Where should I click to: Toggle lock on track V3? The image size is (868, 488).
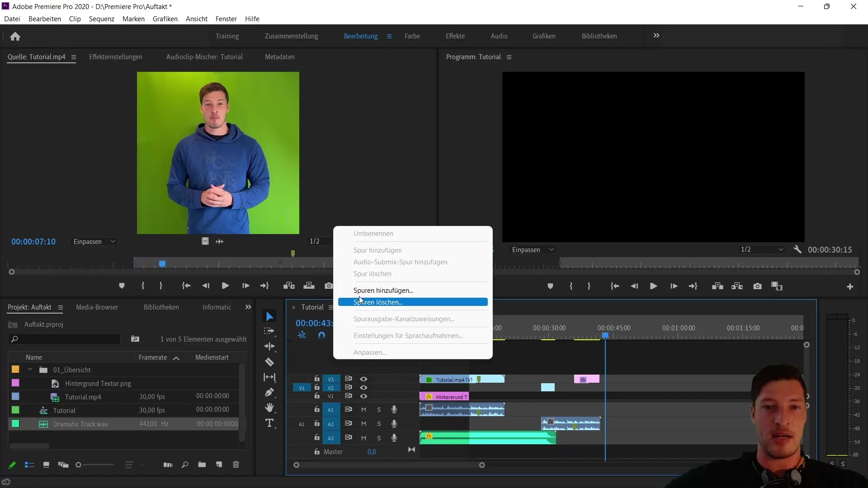click(317, 379)
